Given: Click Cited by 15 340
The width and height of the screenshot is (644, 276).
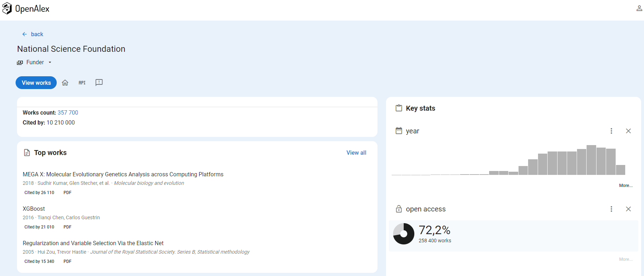Looking at the screenshot, I should 39,261.
